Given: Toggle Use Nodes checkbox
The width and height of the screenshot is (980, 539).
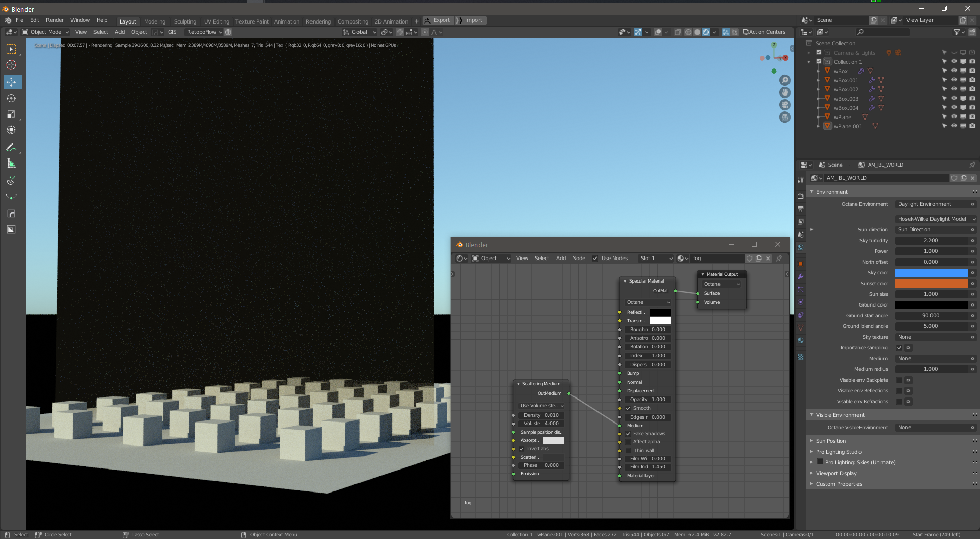Looking at the screenshot, I should [595, 259].
